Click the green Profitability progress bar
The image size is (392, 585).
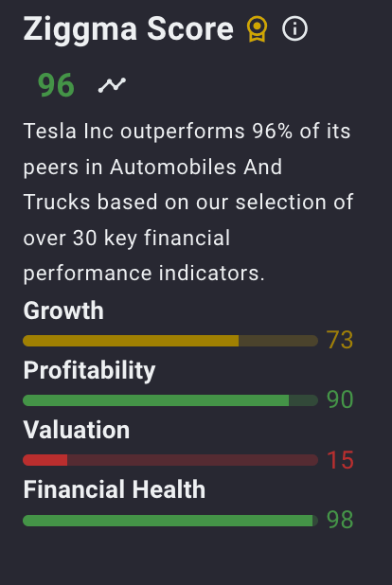[x=170, y=400]
